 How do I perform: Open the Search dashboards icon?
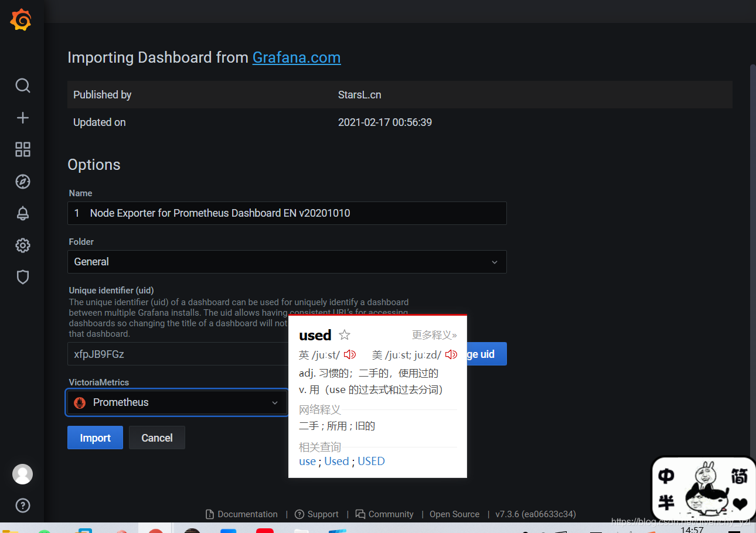pos(22,86)
